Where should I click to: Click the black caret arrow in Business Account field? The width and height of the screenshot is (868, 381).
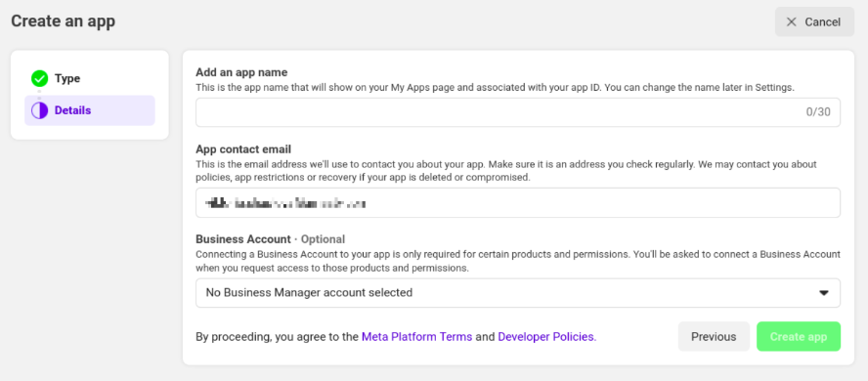click(824, 293)
